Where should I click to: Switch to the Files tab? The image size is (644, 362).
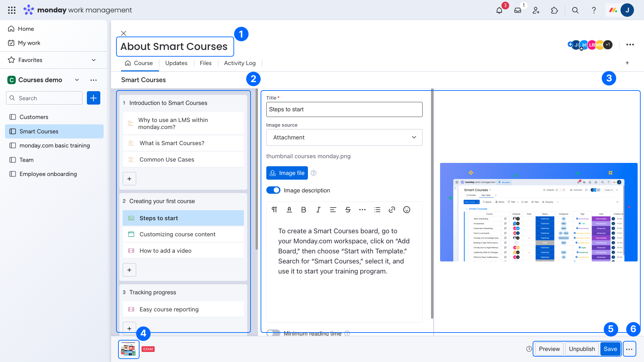point(206,63)
